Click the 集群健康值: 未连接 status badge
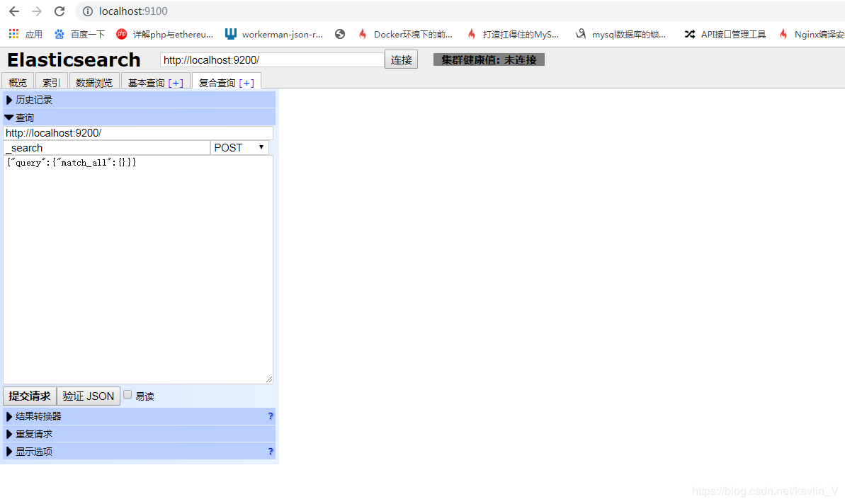The width and height of the screenshot is (845, 504). [x=489, y=59]
